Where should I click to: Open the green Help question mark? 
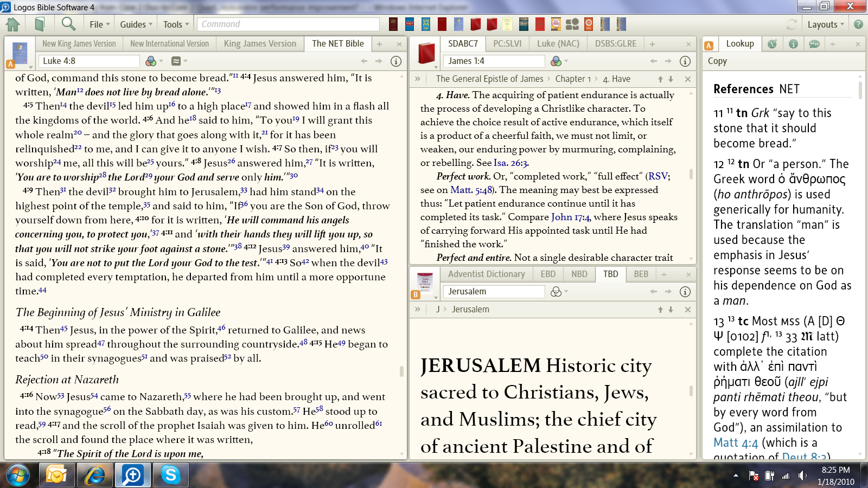(858, 24)
